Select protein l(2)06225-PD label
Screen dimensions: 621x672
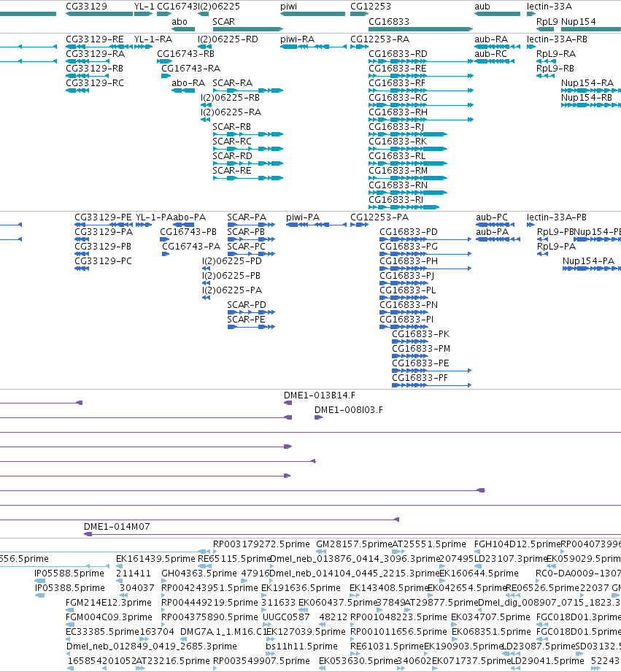231,261
